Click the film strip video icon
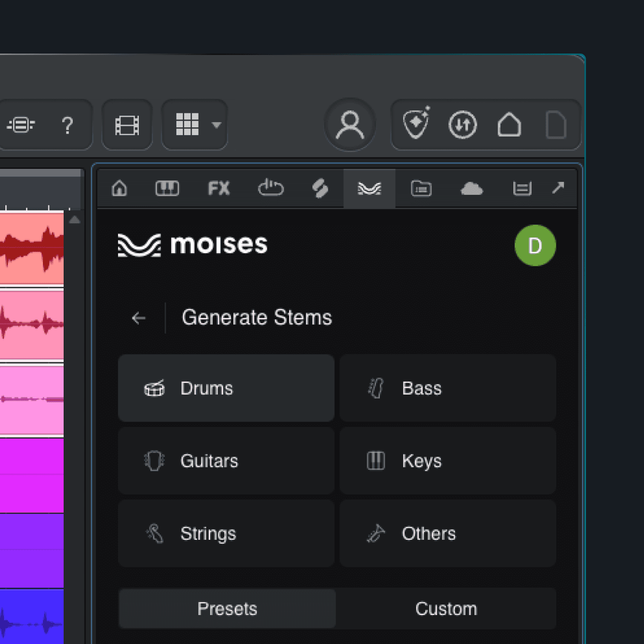This screenshot has height=644, width=644. [127, 125]
